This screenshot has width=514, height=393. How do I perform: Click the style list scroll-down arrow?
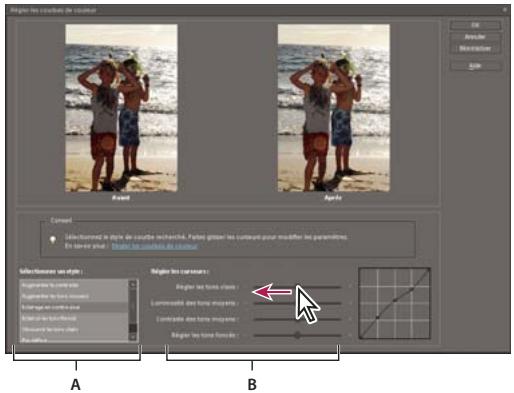(x=133, y=337)
